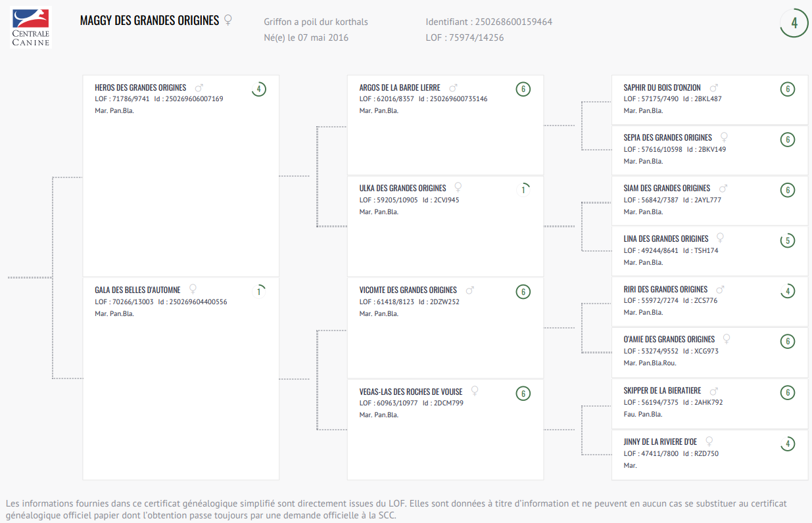The image size is (812, 523).
Task: Click the rating badge 5 on Lina des Grandes Origines
Action: tap(787, 240)
